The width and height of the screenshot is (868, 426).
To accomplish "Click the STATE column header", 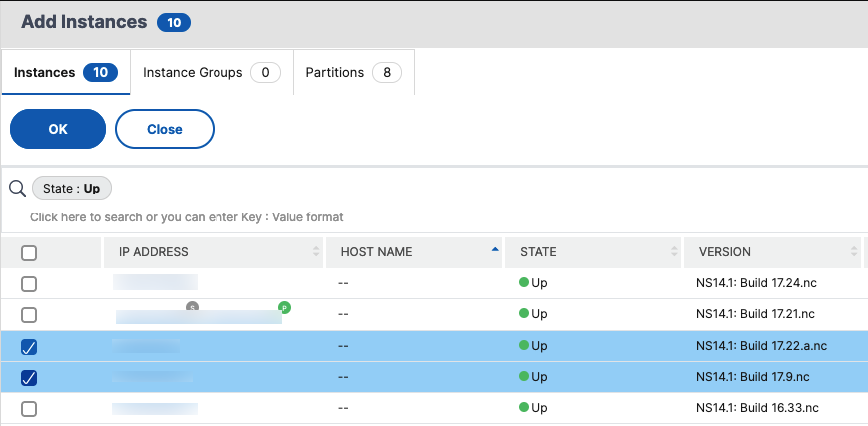I will 593,252.
